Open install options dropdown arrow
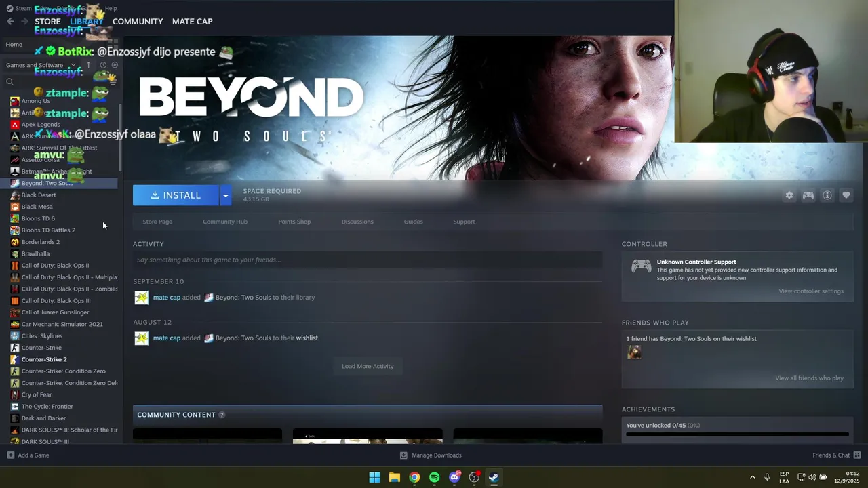Viewport: 868px width, 488px height. 225,195
